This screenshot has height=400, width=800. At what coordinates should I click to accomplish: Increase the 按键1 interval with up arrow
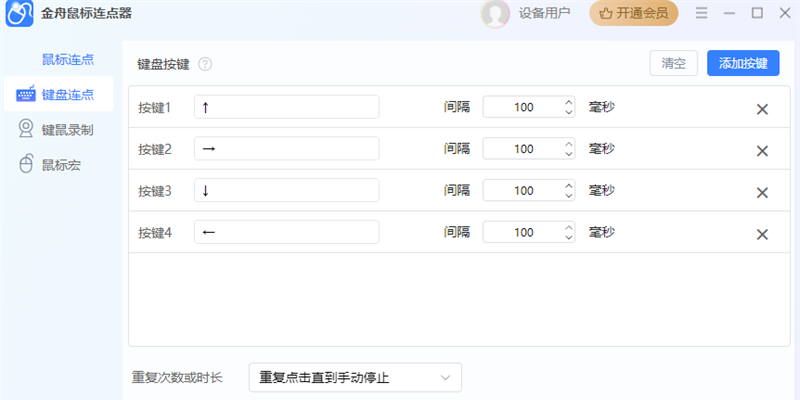click(x=569, y=102)
